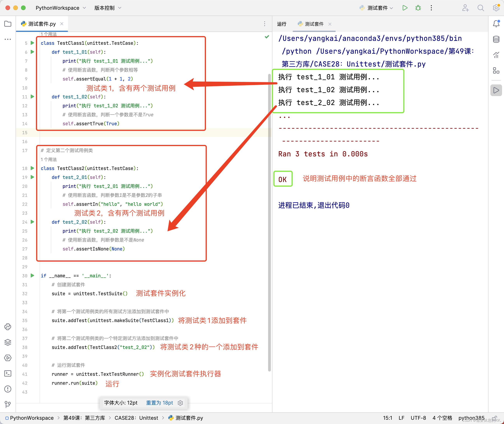504x424 pixels.
Task: Show more tool windows ellipsis
Action: pyautogui.click(x=8, y=39)
